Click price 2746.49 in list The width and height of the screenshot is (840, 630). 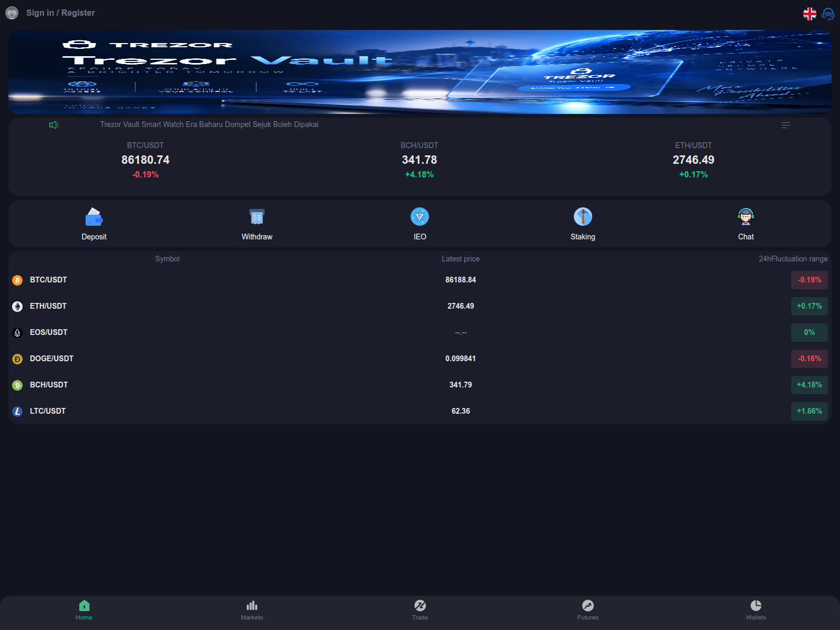[x=460, y=306]
